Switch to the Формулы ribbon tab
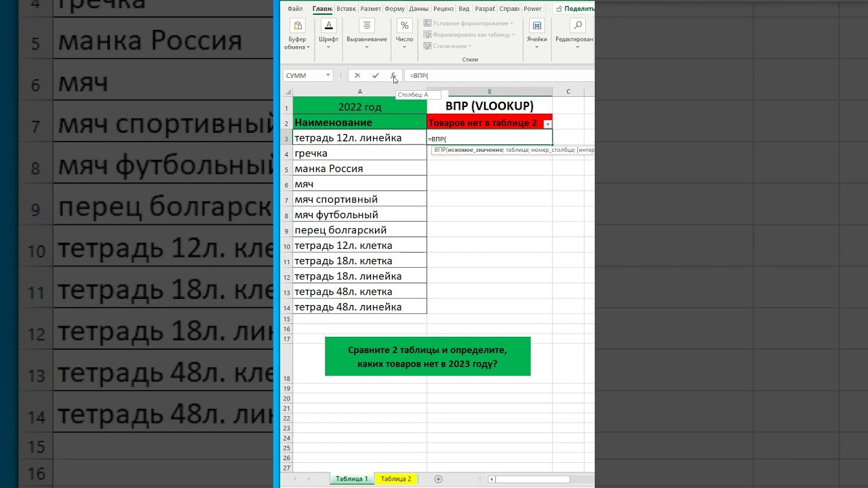 395,9
